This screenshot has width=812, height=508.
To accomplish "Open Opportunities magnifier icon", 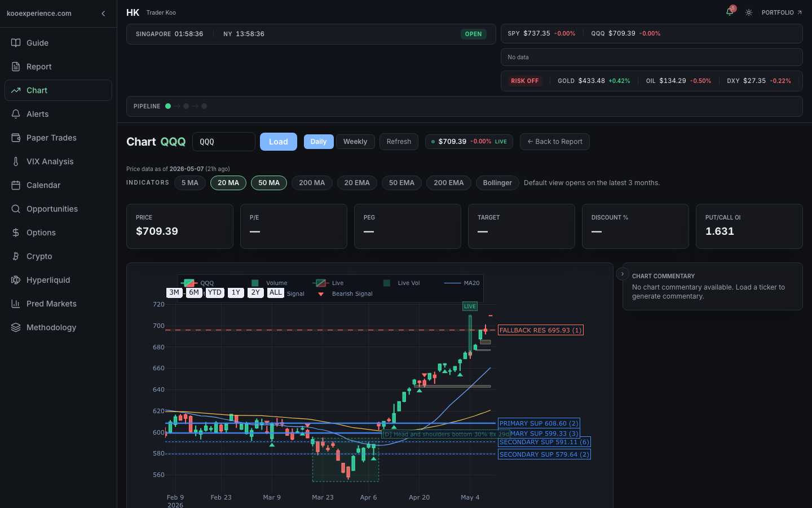I will (x=16, y=209).
